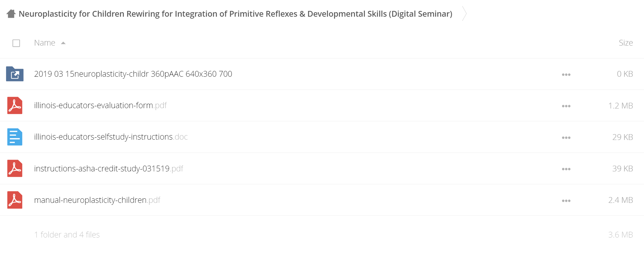The width and height of the screenshot is (644, 260).
Task: Open the instructions-asha-credit-study-031519.pdf file
Action: (x=109, y=169)
